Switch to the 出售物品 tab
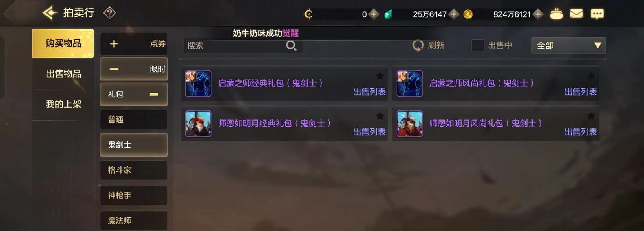Screen dimensions: 644x231 point(63,74)
